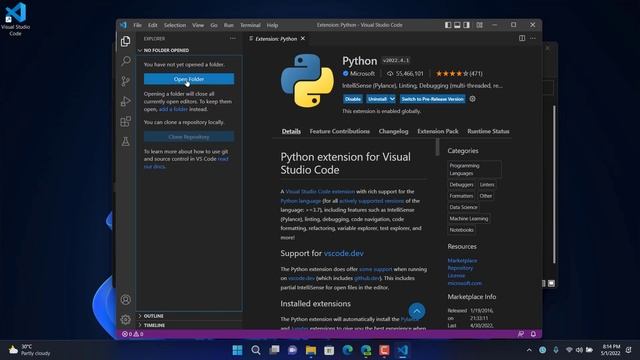
Task: Open the Run and Debug view
Action: 125,101
